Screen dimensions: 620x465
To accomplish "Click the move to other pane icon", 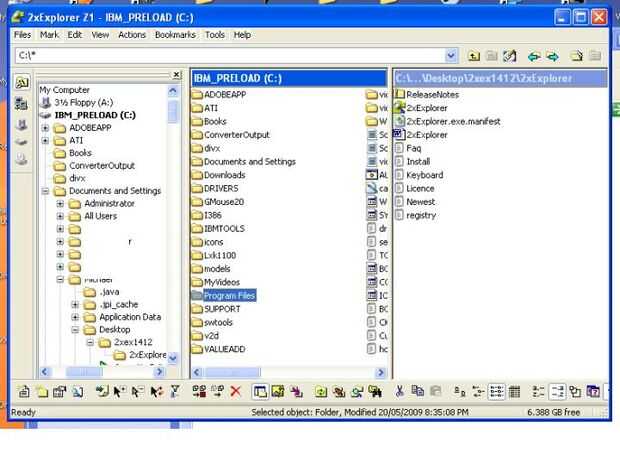I will tap(217, 391).
